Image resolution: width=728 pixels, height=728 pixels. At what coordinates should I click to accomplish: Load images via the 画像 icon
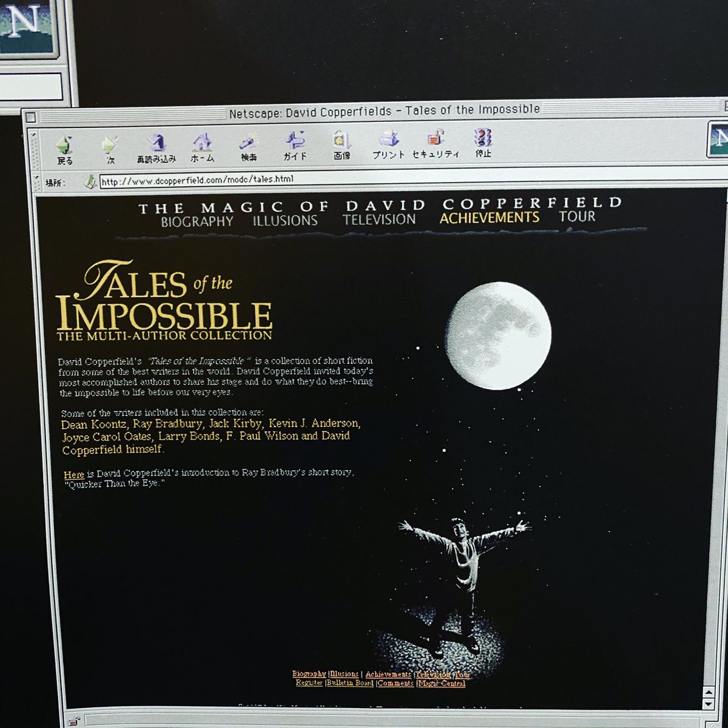pyautogui.click(x=341, y=141)
